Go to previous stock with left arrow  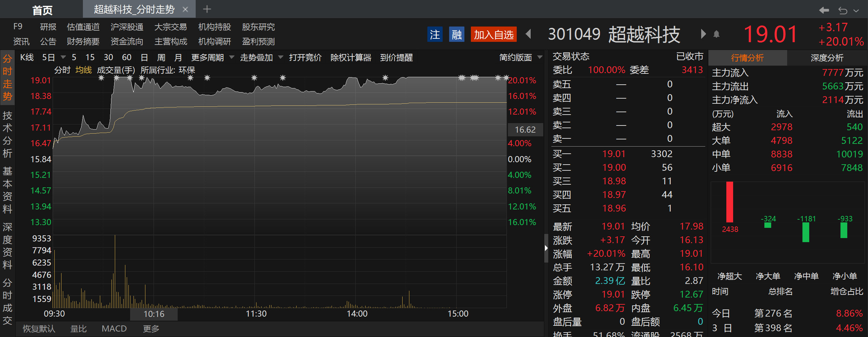[528, 34]
